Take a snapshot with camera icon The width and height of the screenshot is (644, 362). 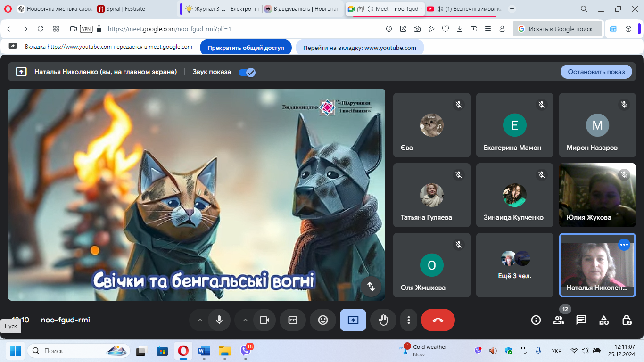point(417,29)
